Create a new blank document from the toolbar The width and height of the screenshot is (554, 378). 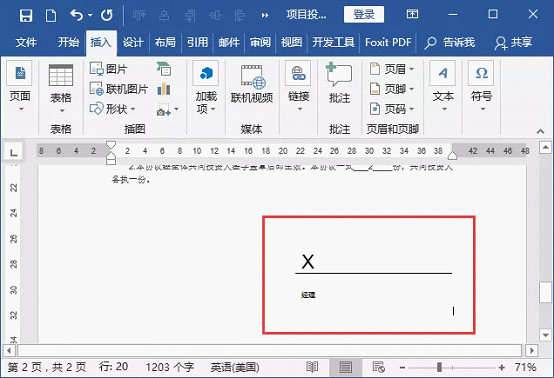coord(51,16)
